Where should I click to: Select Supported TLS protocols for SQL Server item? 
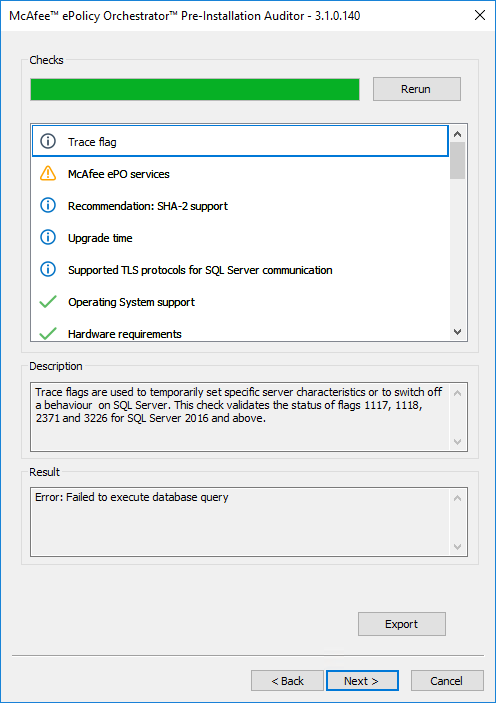click(x=240, y=270)
